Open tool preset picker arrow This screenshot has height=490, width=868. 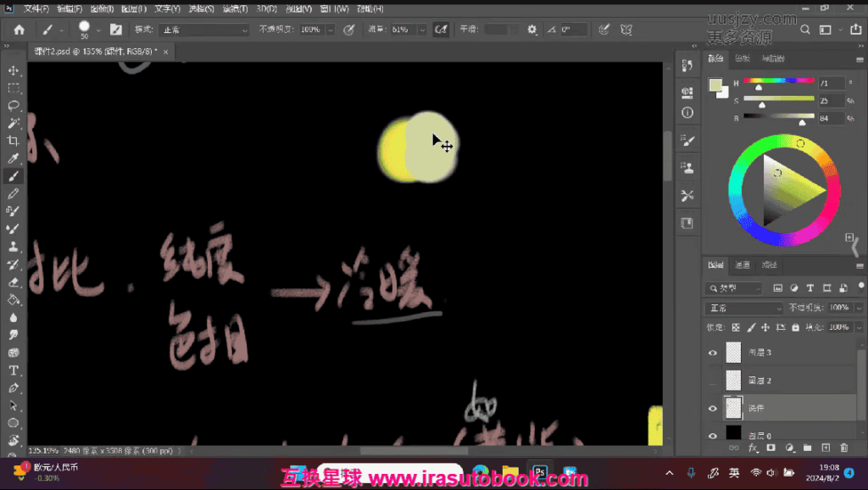coord(61,30)
